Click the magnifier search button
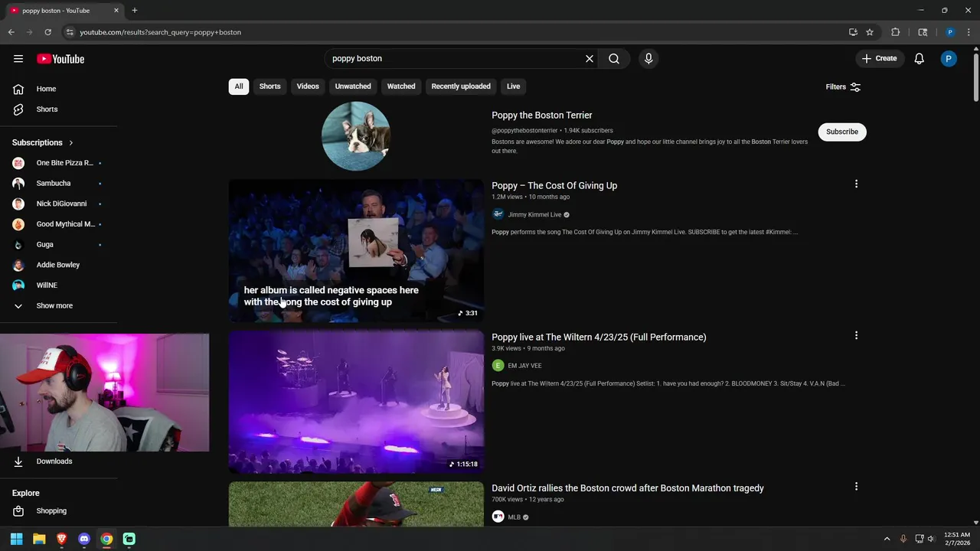This screenshot has height=551, width=980. click(614, 59)
